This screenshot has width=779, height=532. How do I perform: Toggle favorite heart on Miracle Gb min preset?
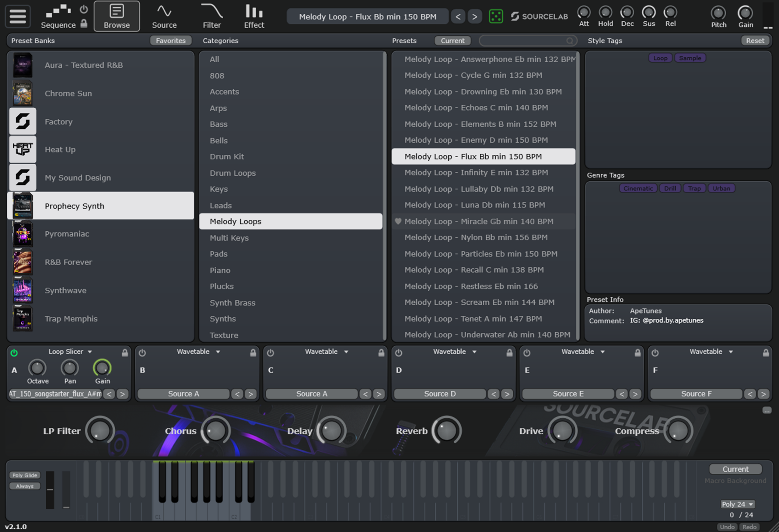[x=398, y=221]
